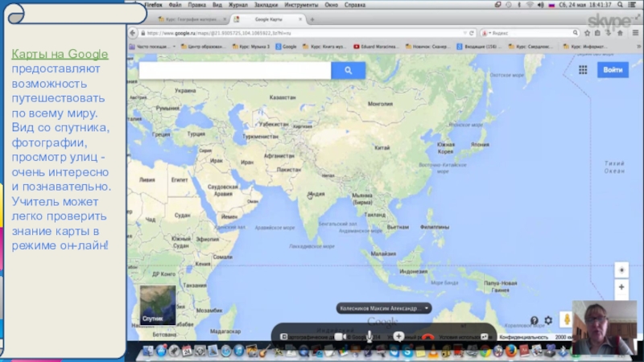
Task: Click the volume icon in menu bar
Action: [540, 5]
